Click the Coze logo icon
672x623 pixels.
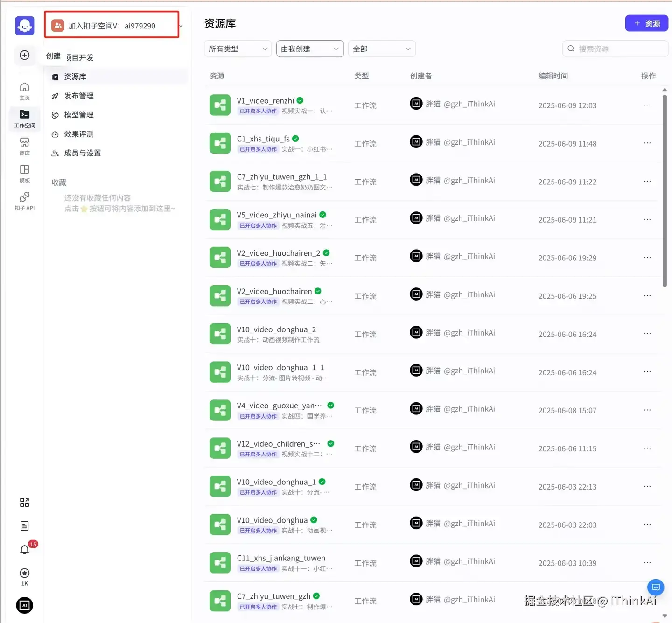[x=25, y=26]
